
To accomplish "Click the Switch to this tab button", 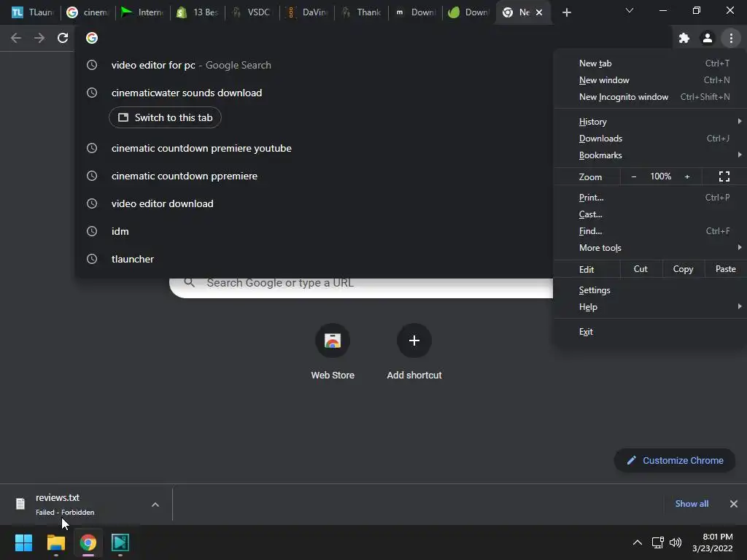I will (x=165, y=117).
